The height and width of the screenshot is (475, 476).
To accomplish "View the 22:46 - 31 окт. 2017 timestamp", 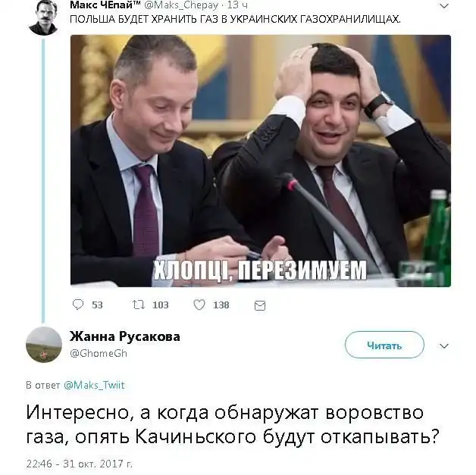I will coord(80,464).
